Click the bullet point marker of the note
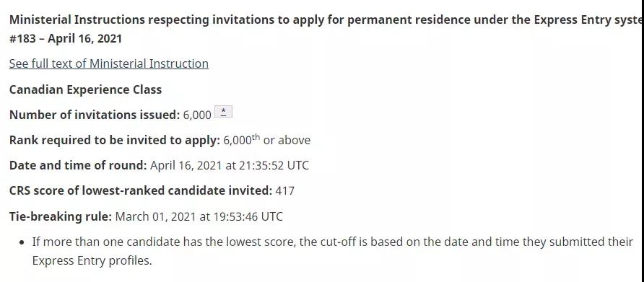This screenshot has height=282, width=644. pyautogui.click(x=22, y=242)
